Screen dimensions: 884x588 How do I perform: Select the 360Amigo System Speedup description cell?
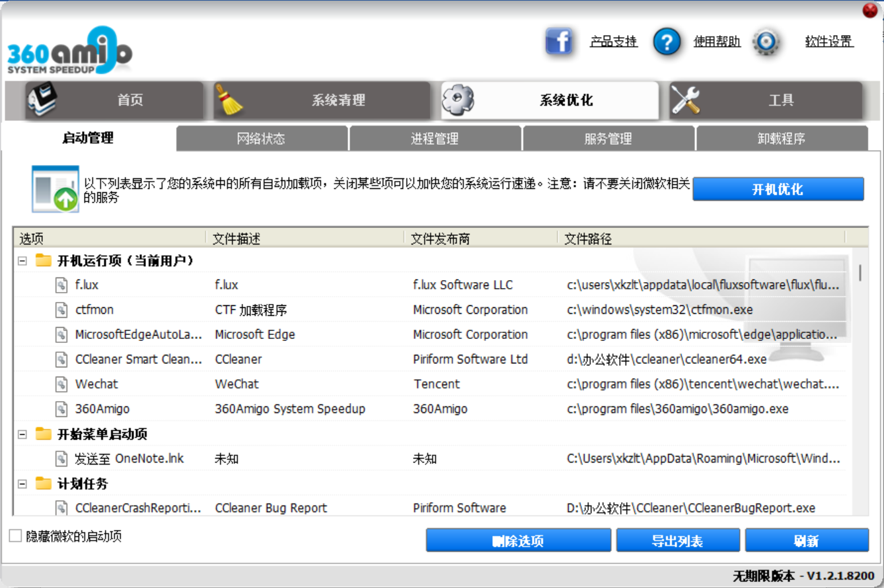click(x=290, y=409)
